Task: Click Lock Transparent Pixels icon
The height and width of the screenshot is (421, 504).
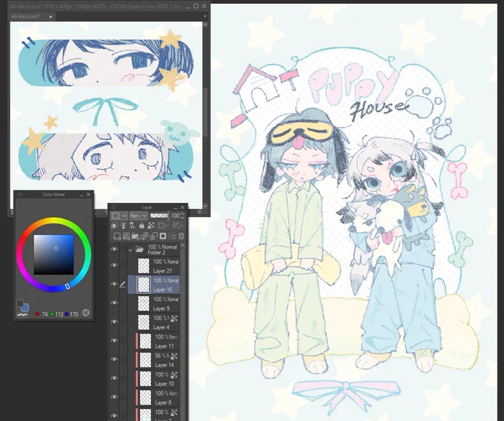Action: (x=151, y=225)
